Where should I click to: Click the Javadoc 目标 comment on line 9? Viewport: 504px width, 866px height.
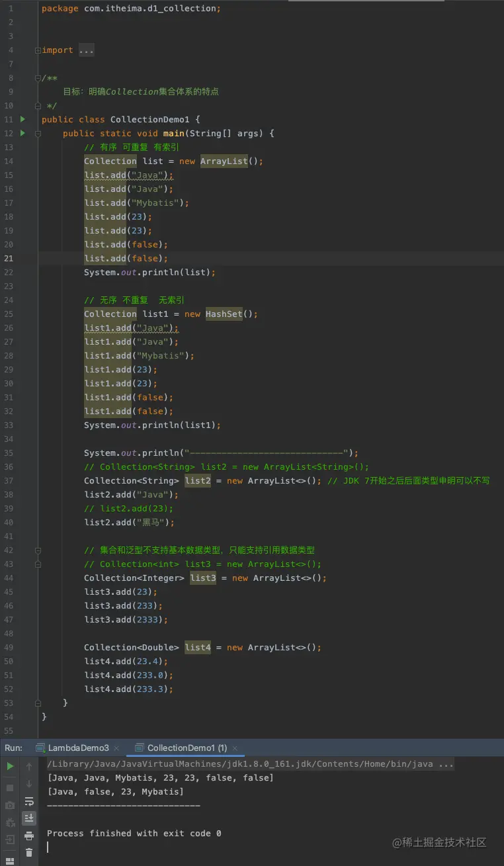[141, 92]
